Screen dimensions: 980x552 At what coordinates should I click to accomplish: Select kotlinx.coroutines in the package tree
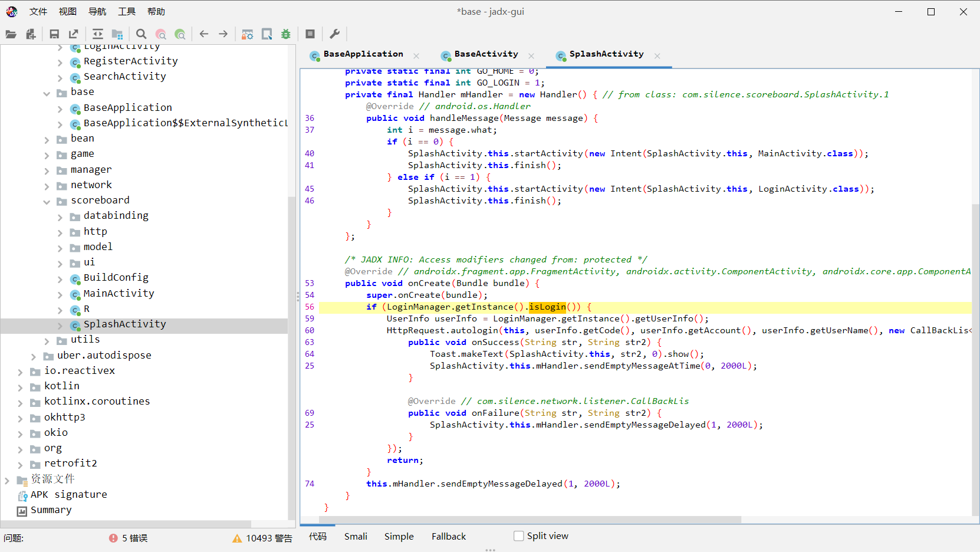tap(97, 402)
